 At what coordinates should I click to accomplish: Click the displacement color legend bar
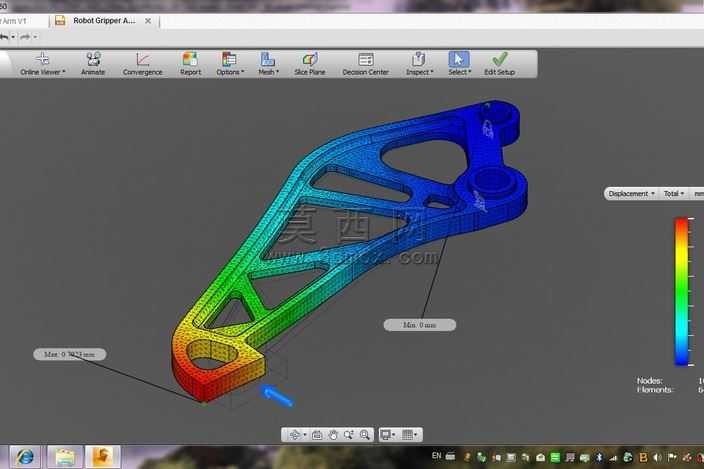click(x=682, y=292)
